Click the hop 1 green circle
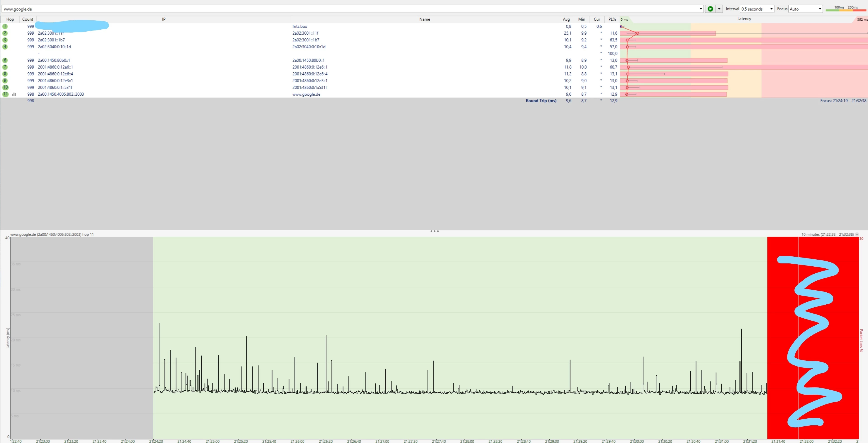This screenshot has width=868, height=443. coord(5,26)
